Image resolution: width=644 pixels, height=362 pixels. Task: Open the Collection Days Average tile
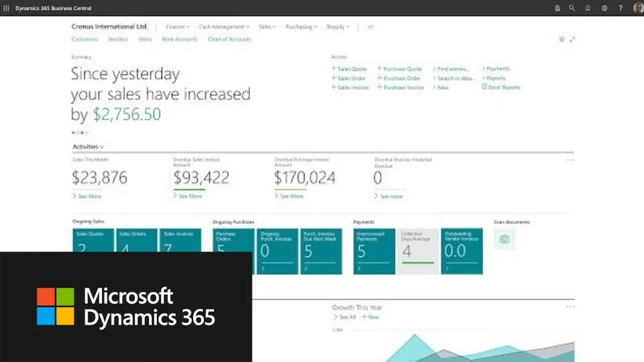coord(418,251)
